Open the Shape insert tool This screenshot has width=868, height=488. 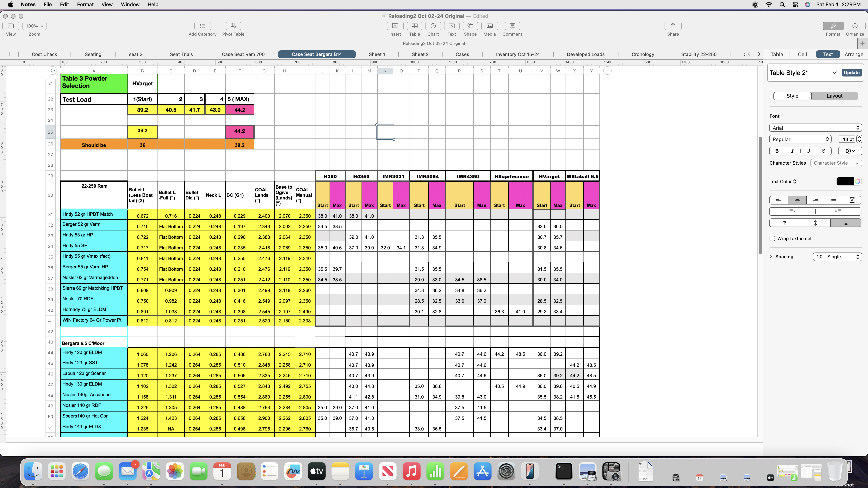(x=470, y=26)
